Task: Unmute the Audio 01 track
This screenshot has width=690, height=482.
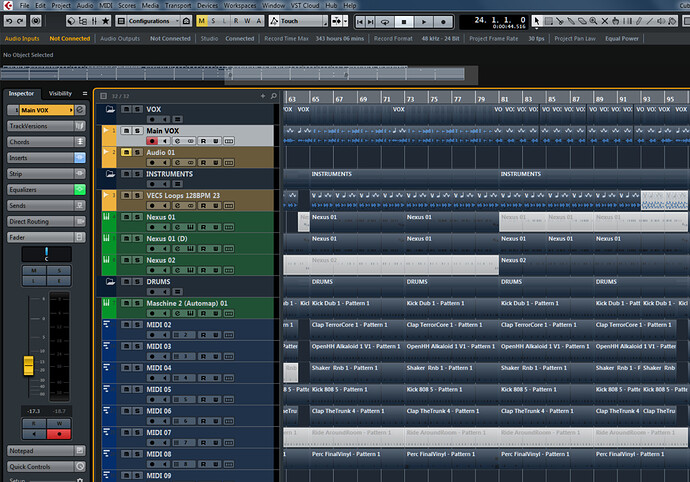Action: [x=126, y=152]
